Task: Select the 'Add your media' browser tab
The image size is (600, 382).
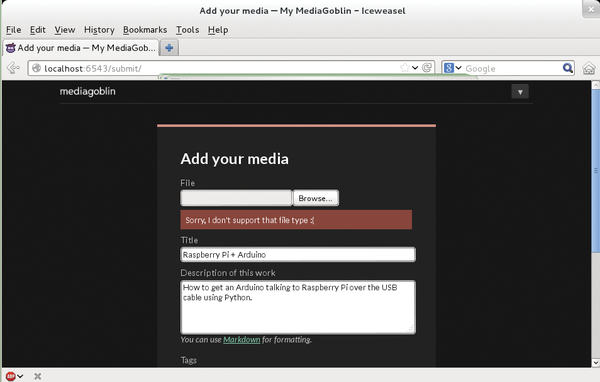Action: (81, 48)
